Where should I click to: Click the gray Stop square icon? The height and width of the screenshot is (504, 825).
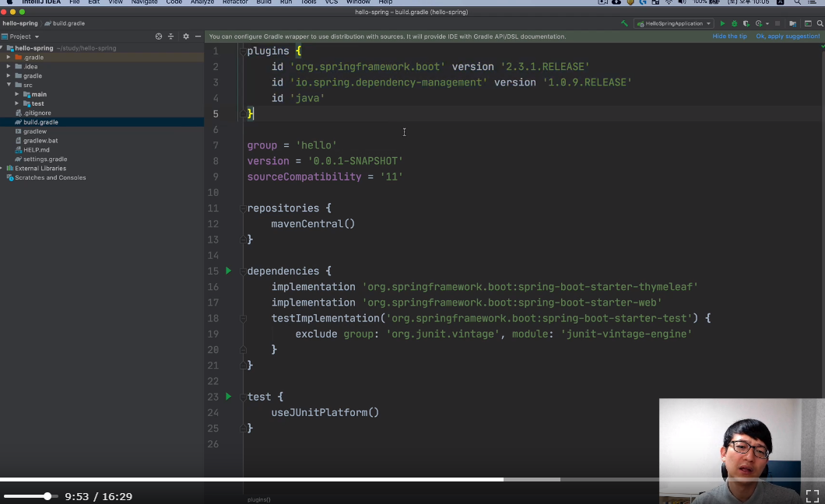(778, 23)
